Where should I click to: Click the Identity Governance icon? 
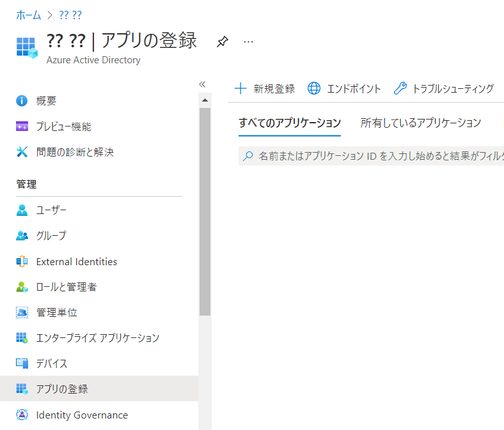click(22, 415)
